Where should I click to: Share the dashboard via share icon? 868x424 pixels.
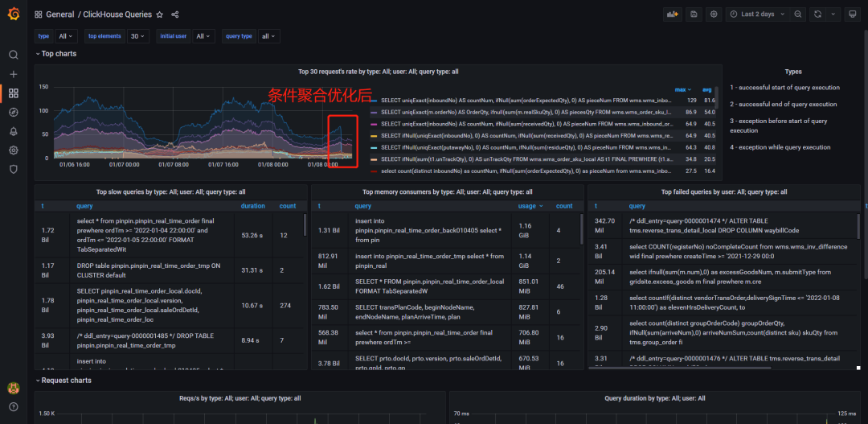175,14
